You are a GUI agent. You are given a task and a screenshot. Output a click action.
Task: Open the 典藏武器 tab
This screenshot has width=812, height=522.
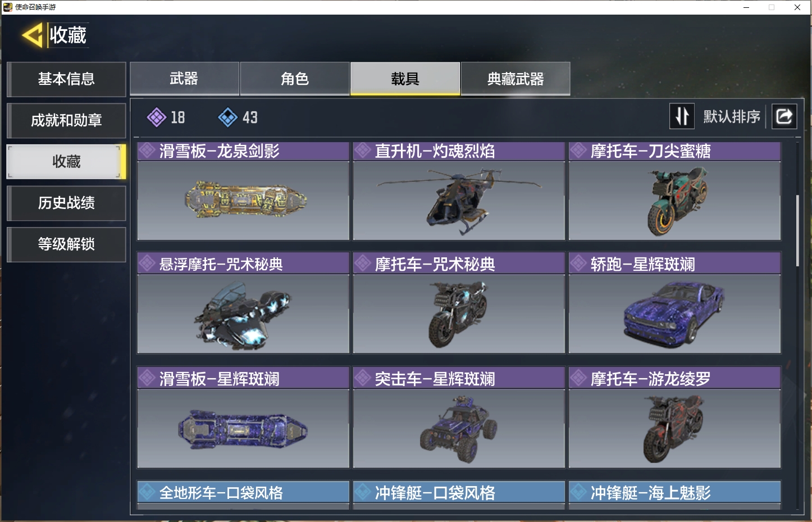516,79
